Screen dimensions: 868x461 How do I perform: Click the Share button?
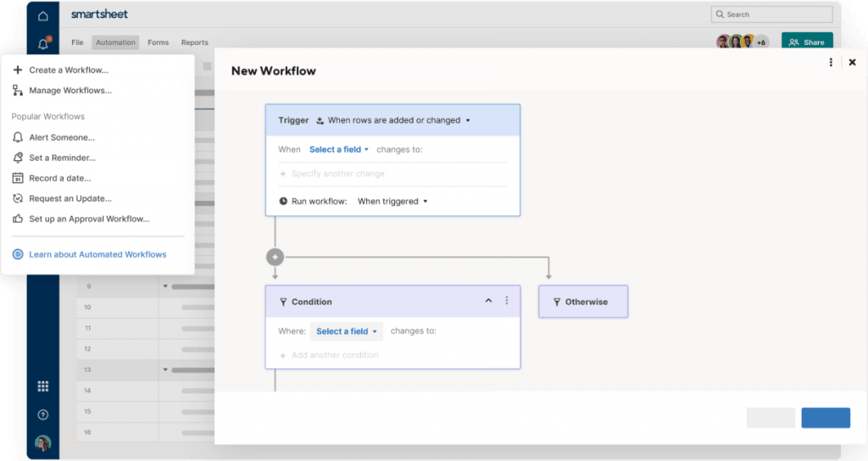(807, 42)
